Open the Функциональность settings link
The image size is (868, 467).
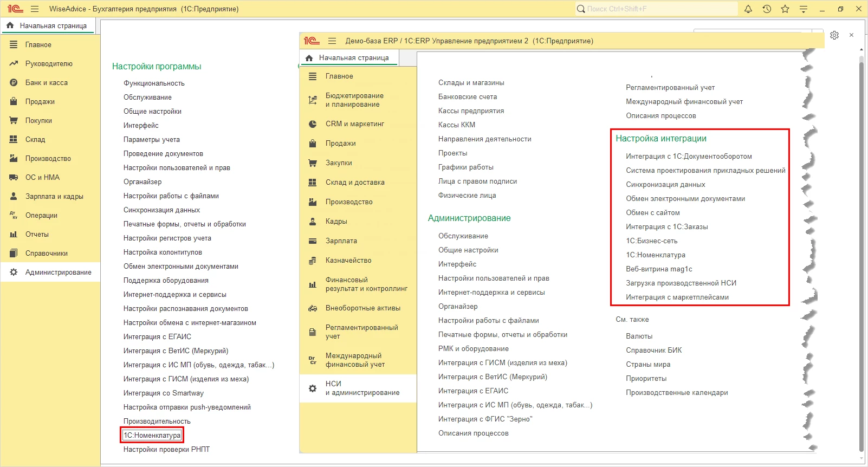[154, 83]
